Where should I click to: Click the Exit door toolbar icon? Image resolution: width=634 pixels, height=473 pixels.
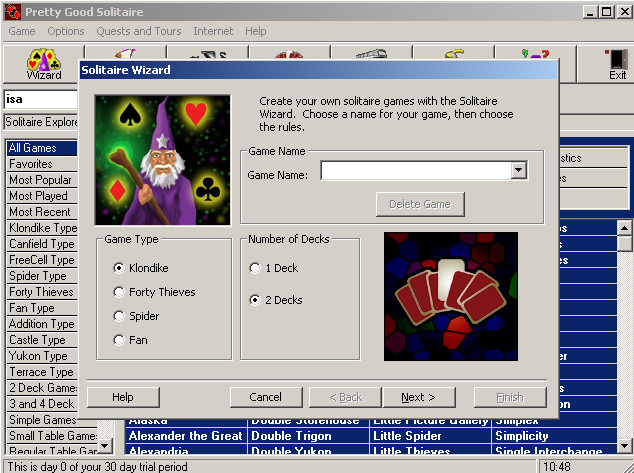[617, 64]
